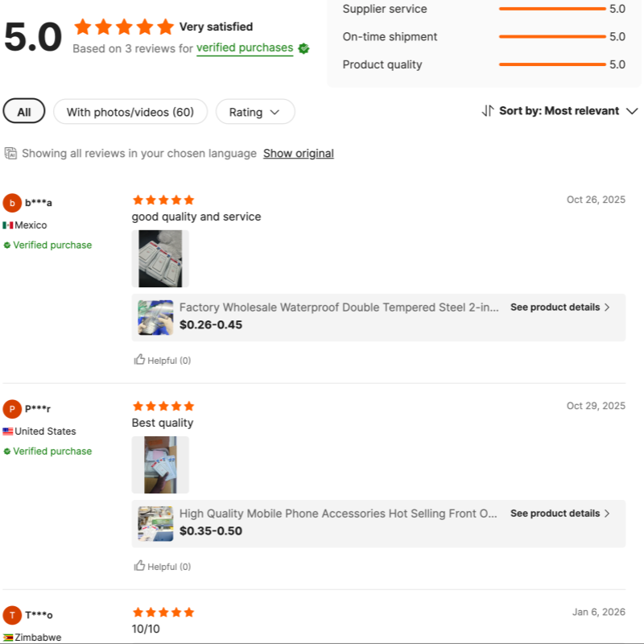The width and height of the screenshot is (644, 644).
Task: Click the translation icon beside showing all reviews
Action: click(x=10, y=153)
